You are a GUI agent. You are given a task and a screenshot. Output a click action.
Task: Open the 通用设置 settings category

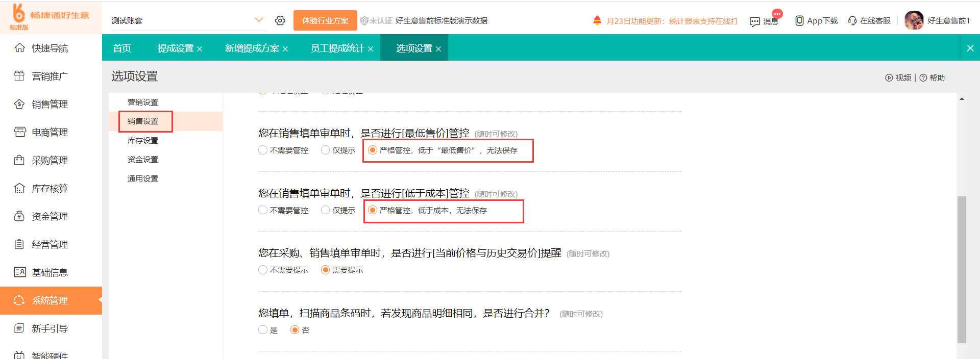click(x=143, y=178)
